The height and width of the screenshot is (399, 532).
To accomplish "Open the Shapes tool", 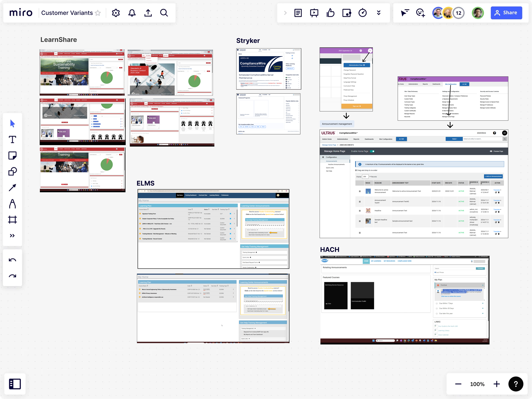I will [x=13, y=171].
